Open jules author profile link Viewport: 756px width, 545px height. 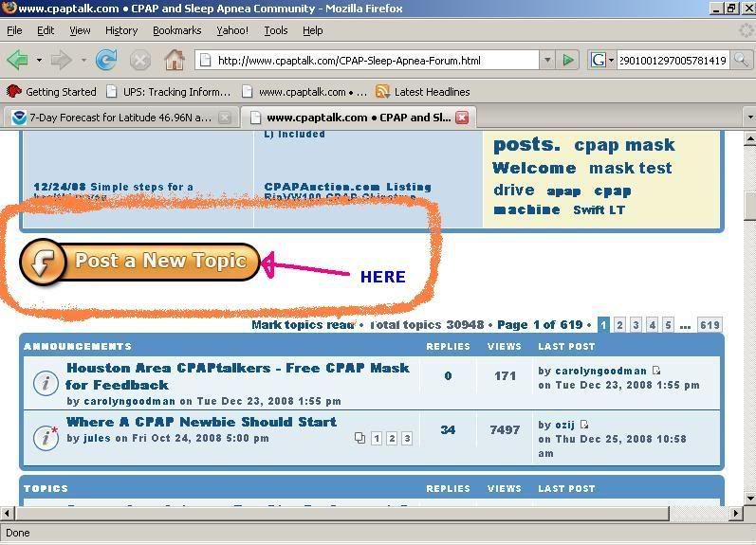97,438
